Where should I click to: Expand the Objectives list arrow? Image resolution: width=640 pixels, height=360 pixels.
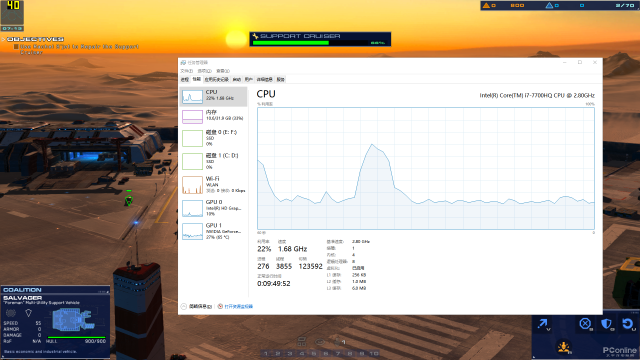pos(3,40)
